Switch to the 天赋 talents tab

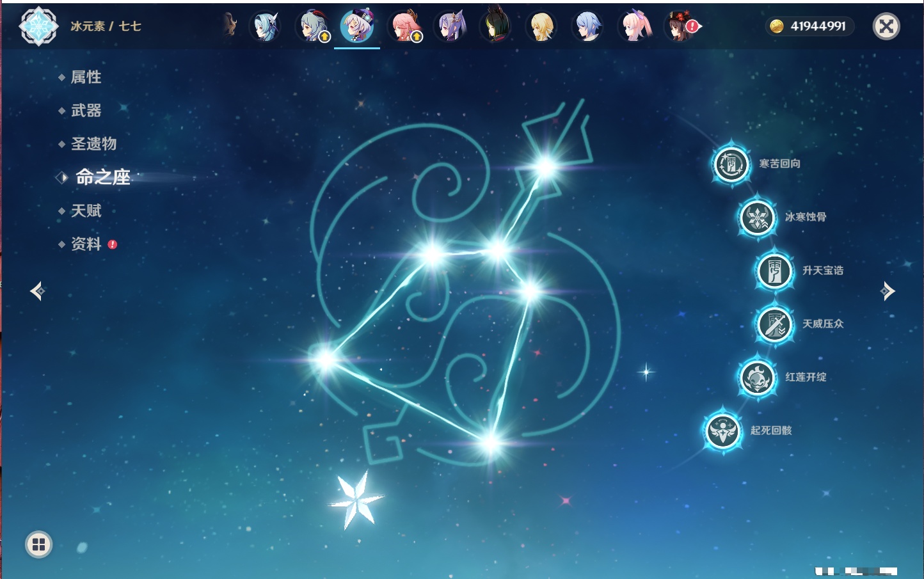[86, 210]
